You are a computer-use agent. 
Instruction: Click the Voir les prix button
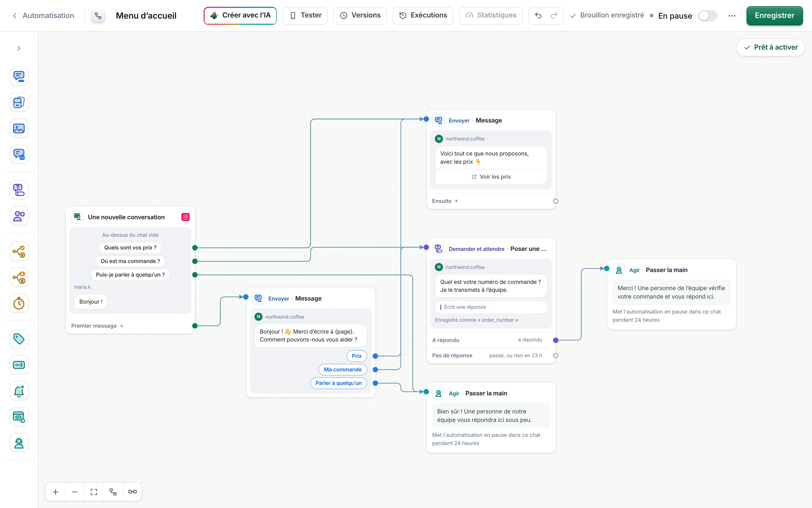pos(491,177)
